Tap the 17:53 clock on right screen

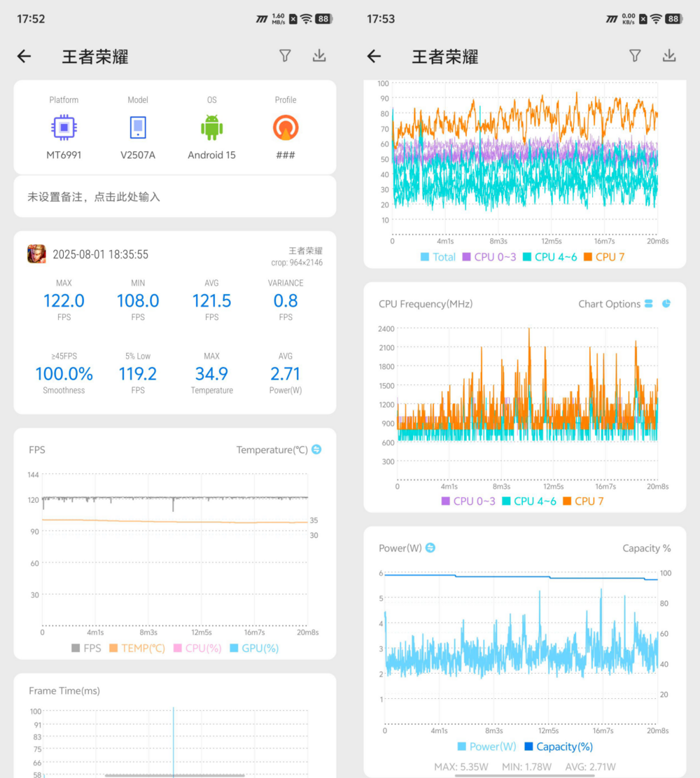(x=381, y=19)
